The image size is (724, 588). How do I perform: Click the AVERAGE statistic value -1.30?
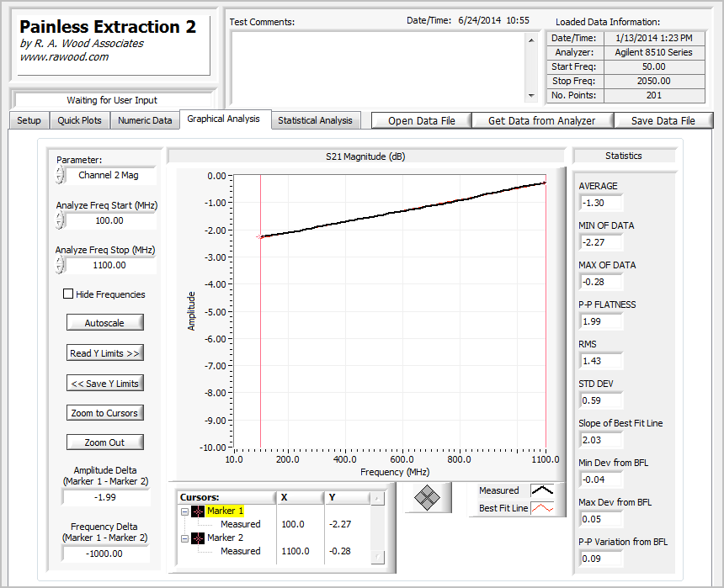pos(600,203)
